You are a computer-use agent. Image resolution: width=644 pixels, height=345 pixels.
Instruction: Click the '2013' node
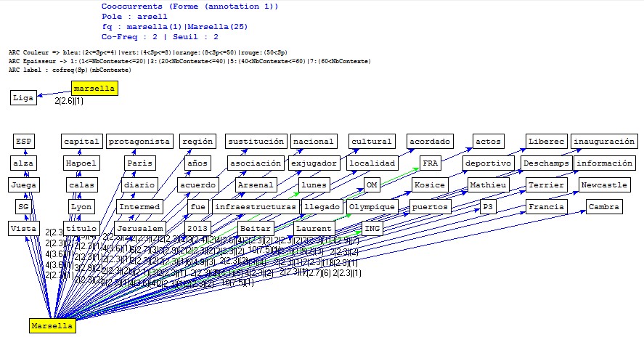[x=197, y=228]
